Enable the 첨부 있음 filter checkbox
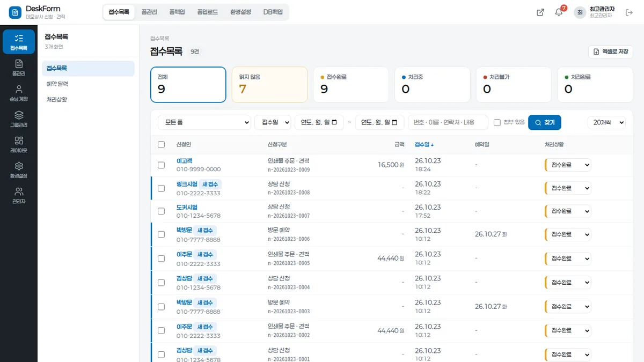The height and width of the screenshot is (362, 644). click(x=497, y=122)
